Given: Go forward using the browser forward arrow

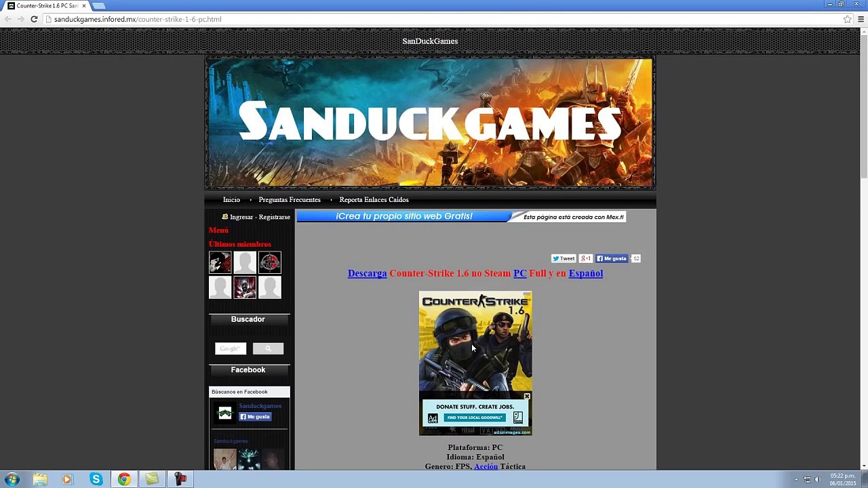Looking at the screenshot, I should [20, 19].
